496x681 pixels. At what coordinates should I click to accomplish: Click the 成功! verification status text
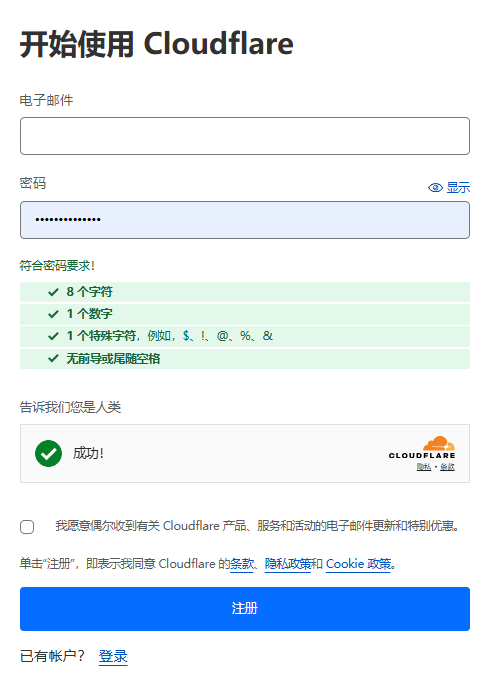tap(88, 453)
